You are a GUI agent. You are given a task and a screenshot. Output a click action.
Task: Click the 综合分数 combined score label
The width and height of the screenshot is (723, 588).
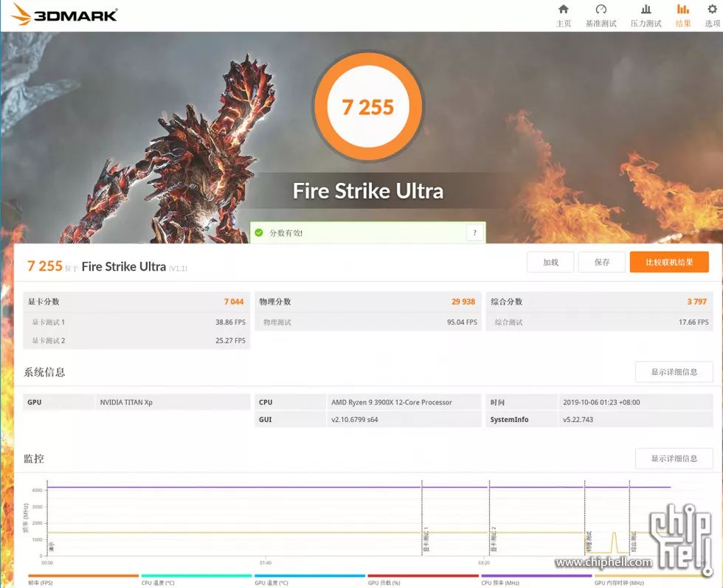507,302
